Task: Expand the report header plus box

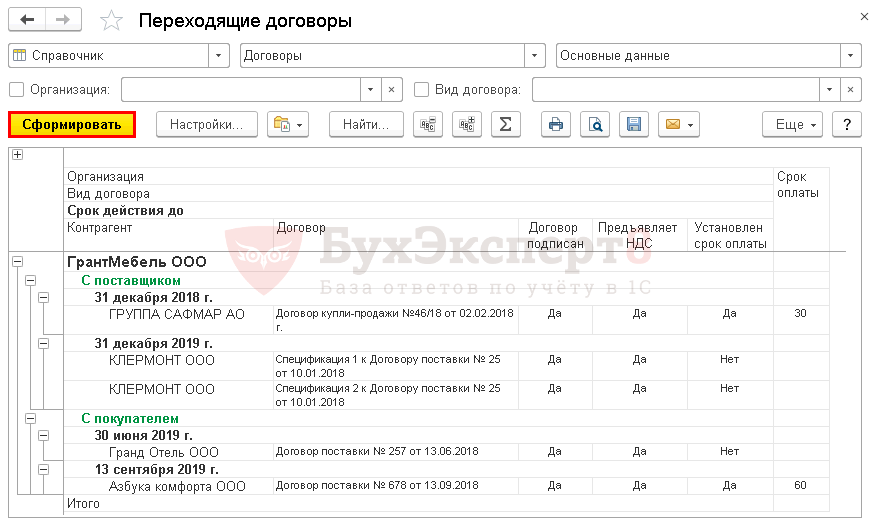Action: [x=17, y=155]
